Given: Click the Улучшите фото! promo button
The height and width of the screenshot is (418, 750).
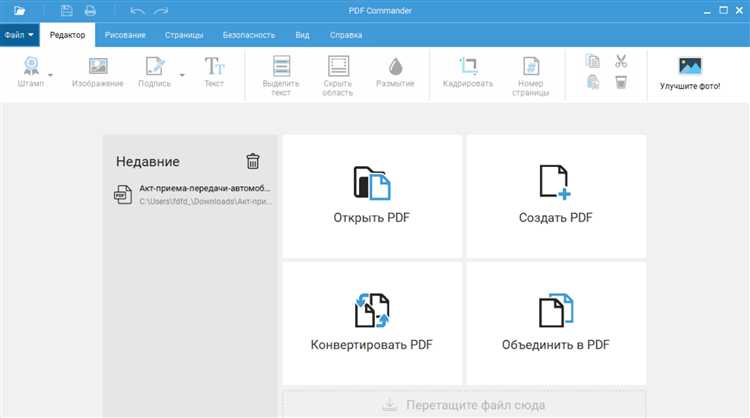Looking at the screenshot, I should [690, 74].
